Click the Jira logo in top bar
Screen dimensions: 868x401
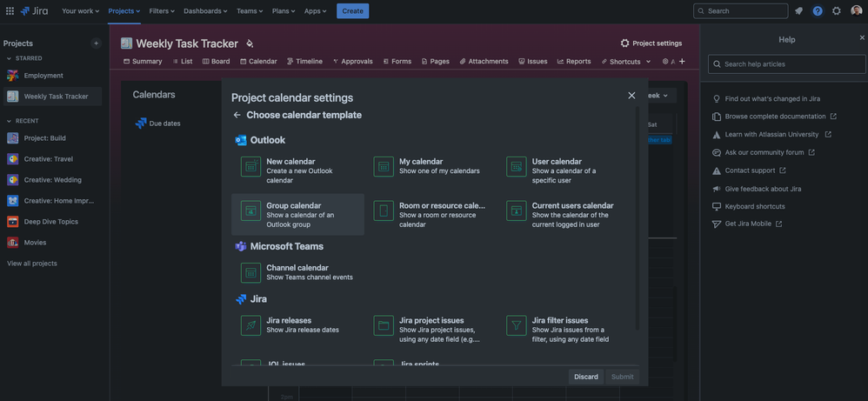pyautogui.click(x=34, y=11)
